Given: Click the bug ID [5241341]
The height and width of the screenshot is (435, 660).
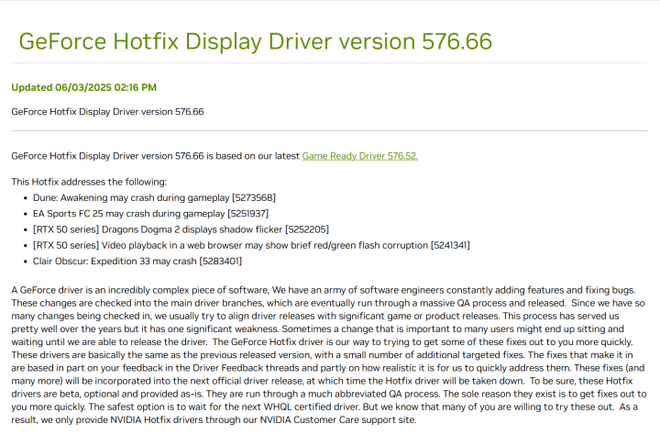Looking at the screenshot, I should tap(450, 246).
